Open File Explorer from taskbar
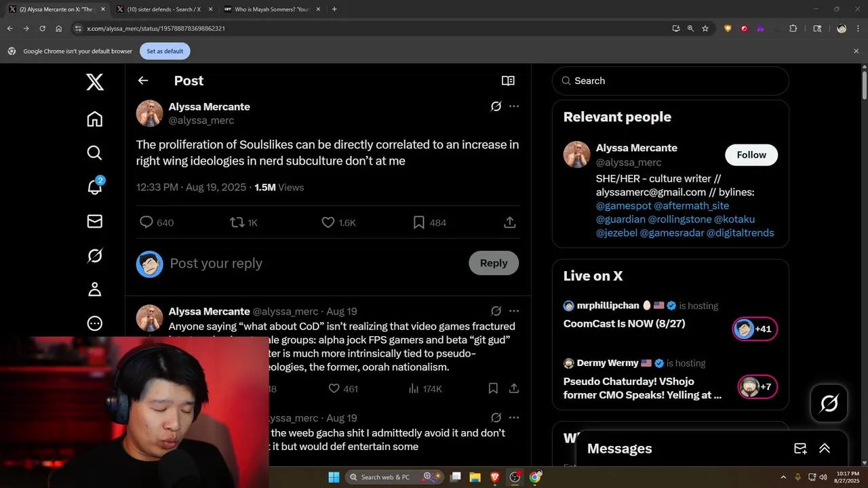The height and width of the screenshot is (488, 868). point(475,477)
